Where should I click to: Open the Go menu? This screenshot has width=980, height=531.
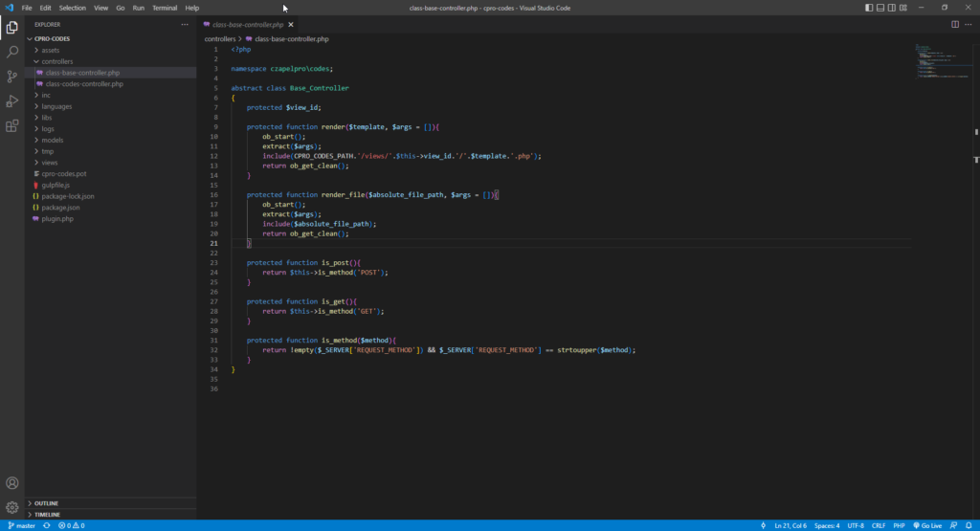tap(120, 8)
